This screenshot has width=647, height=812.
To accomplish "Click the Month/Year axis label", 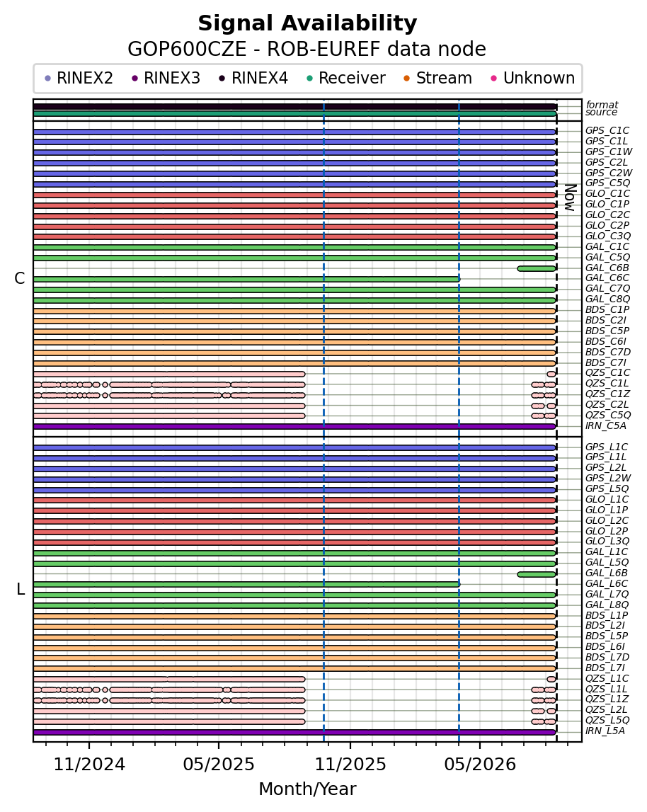I will click(x=307, y=789).
